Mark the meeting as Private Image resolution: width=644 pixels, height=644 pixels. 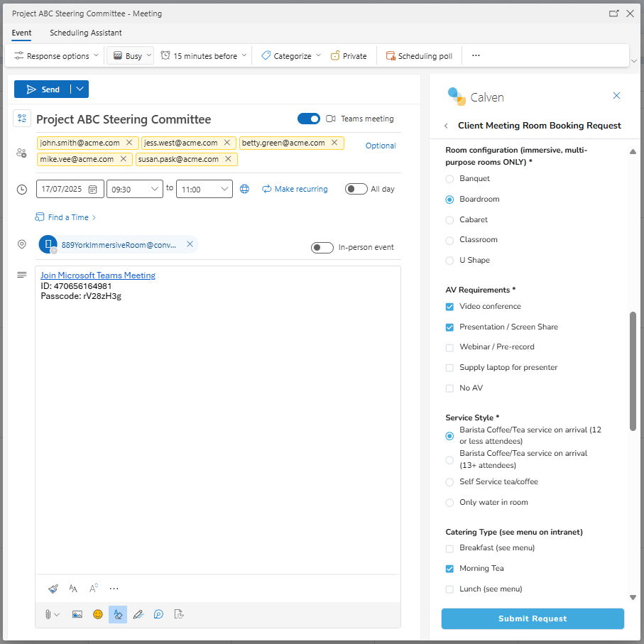point(349,56)
